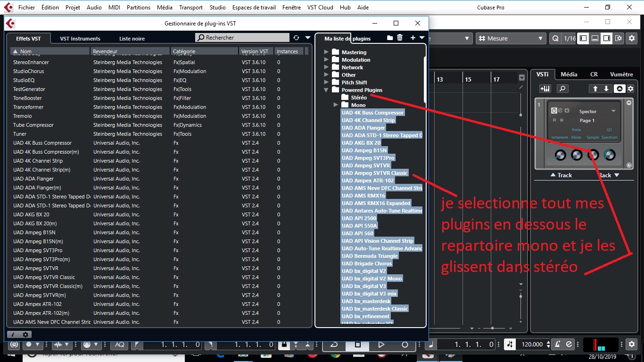Click the Rechercher search field

tap(242, 38)
